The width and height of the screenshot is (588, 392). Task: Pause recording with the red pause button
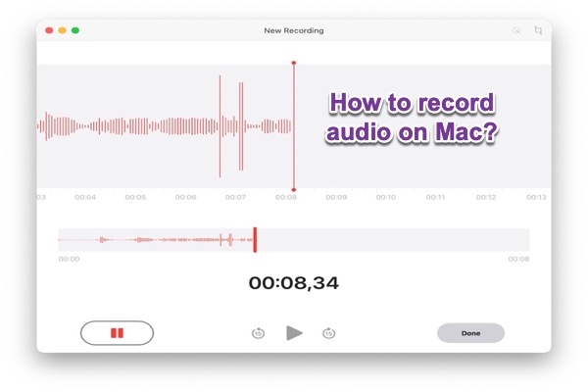(x=117, y=333)
